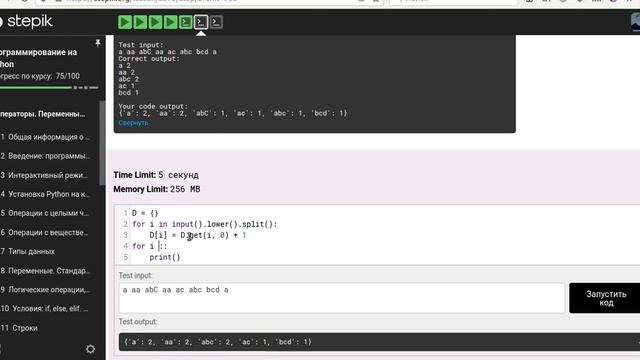
Task: Select the current highlighted code step
Action: pyautogui.click(x=201, y=22)
